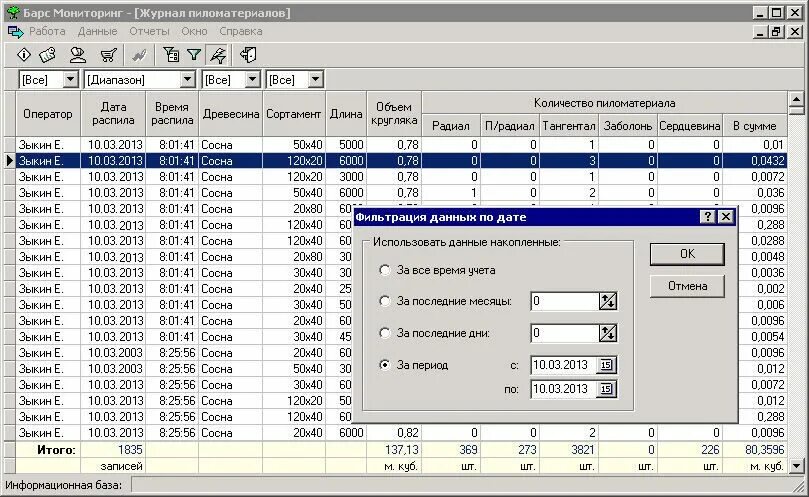Select the 'За последние месяцы' radio button
Image resolution: width=809 pixels, height=497 pixels.
click(384, 301)
